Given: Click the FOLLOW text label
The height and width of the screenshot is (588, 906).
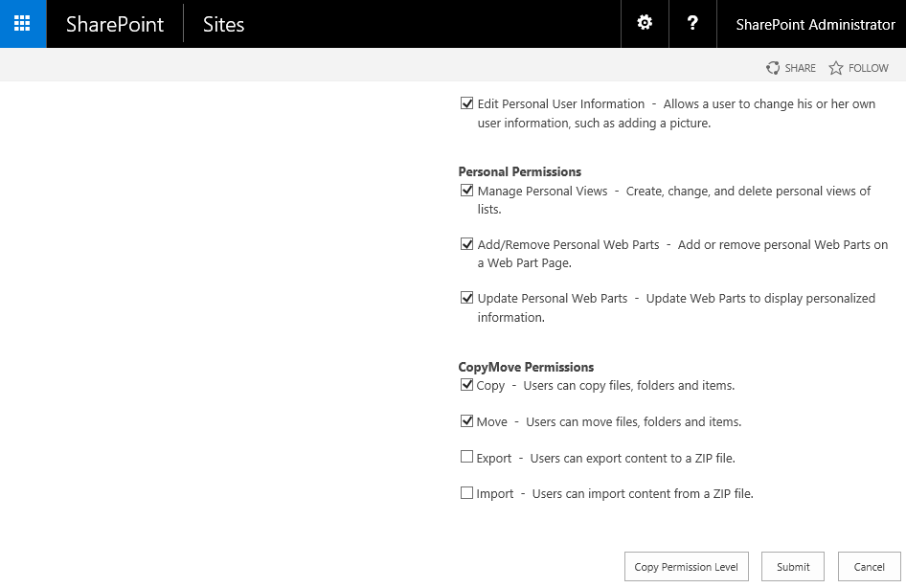Looking at the screenshot, I should [869, 68].
